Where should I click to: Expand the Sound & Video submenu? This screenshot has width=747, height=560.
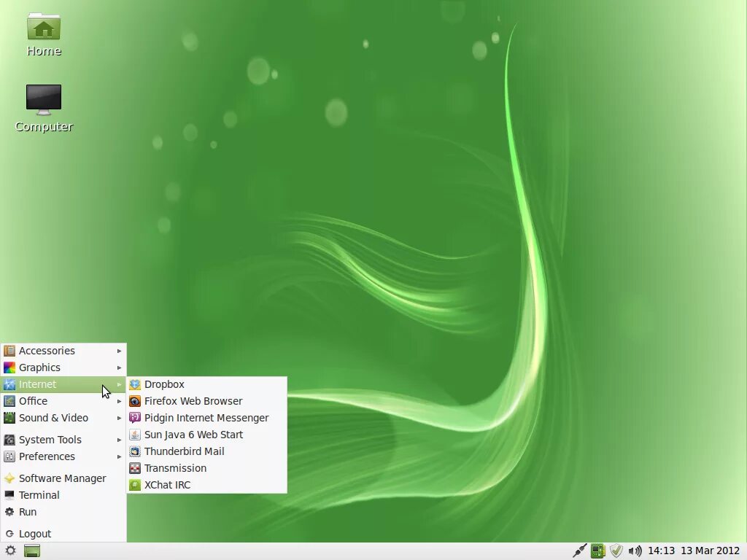[x=53, y=418]
